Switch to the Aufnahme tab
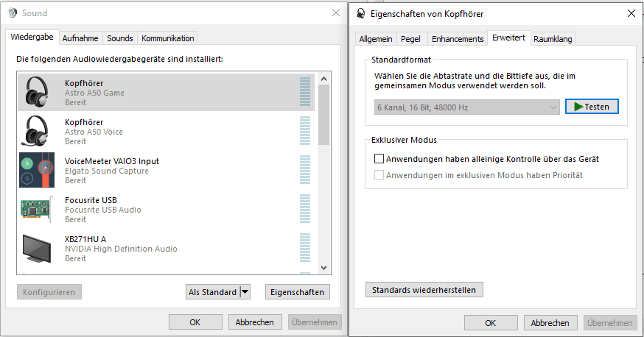The height and width of the screenshot is (337, 644). 80,38
